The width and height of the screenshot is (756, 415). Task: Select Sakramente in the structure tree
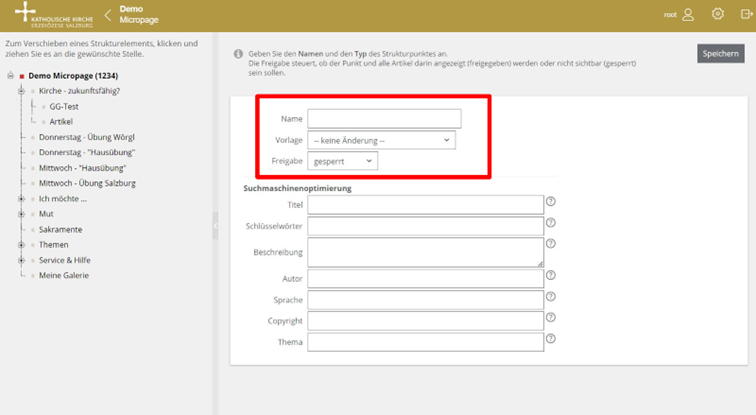60,229
